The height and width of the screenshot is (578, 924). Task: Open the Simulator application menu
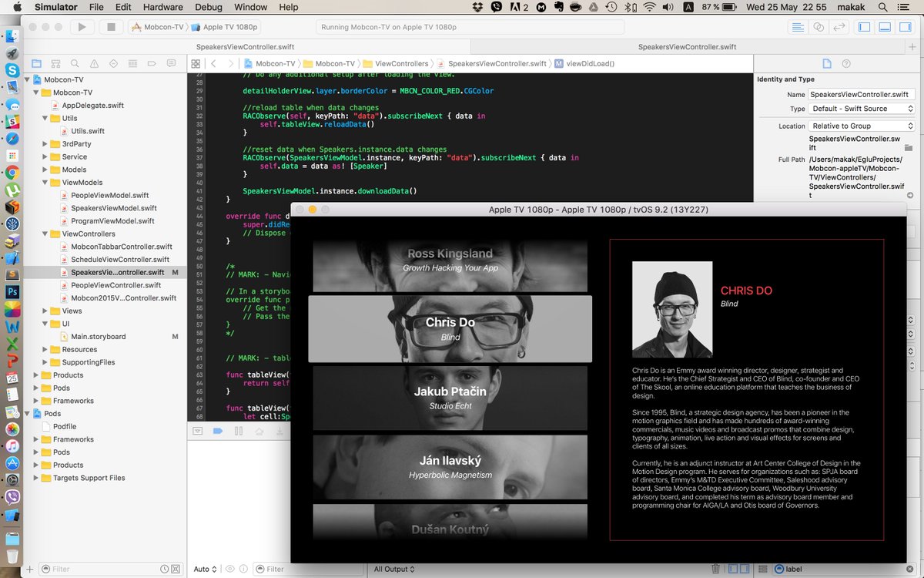(56, 7)
